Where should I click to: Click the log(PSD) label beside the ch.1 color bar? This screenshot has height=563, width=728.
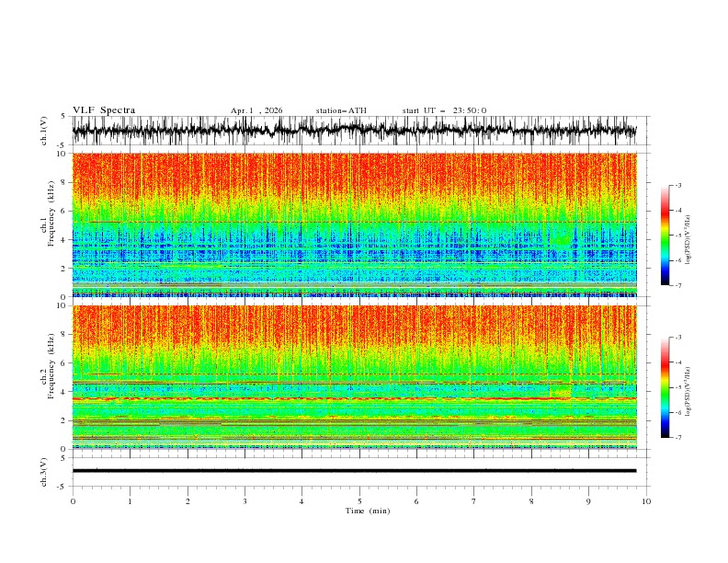tap(688, 240)
